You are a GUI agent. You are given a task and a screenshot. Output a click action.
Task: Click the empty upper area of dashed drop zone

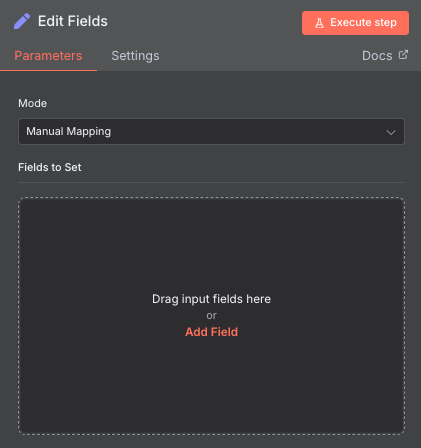coord(211,243)
